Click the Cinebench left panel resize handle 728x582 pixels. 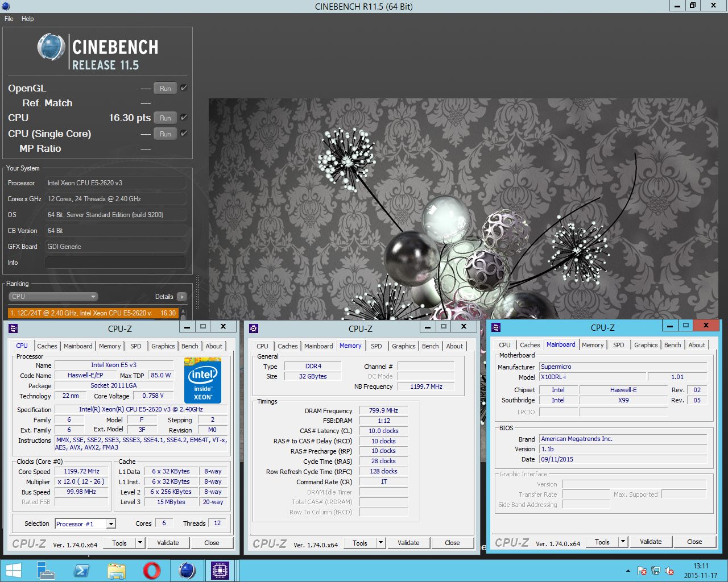[197, 293]
